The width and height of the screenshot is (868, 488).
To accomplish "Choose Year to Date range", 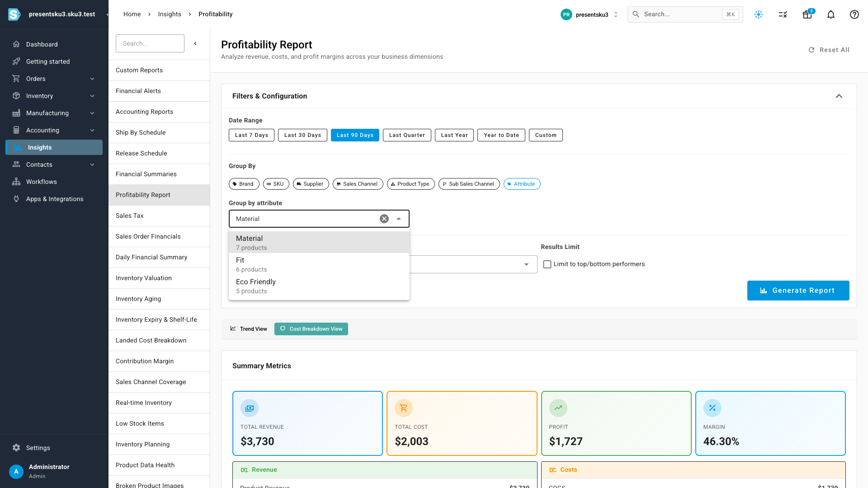I will (x=501, y=135).
